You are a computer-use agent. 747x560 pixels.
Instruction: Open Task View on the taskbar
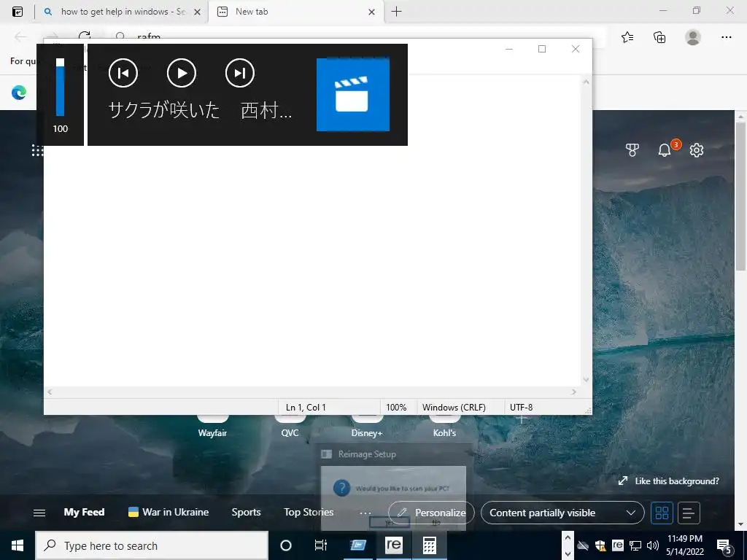pos(321,545)
